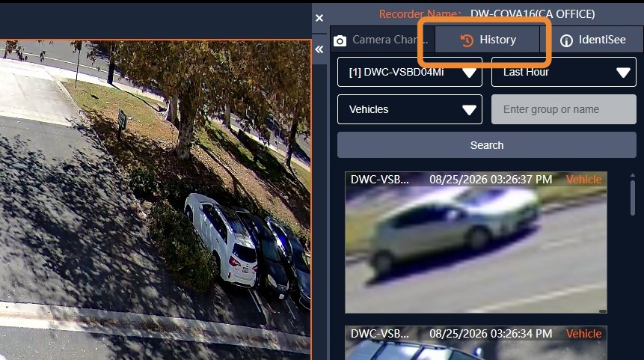Screen dimensions: 644x360
Task: Click the Search button
Action: [487, 145]
